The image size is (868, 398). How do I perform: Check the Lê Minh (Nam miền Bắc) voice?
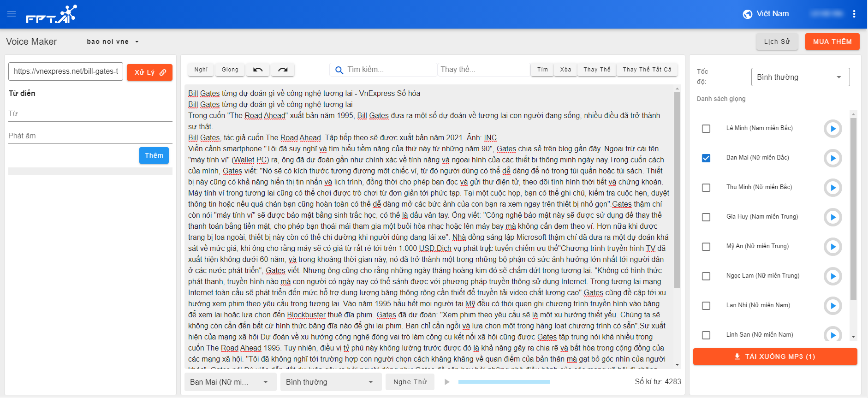pos(706,129)
